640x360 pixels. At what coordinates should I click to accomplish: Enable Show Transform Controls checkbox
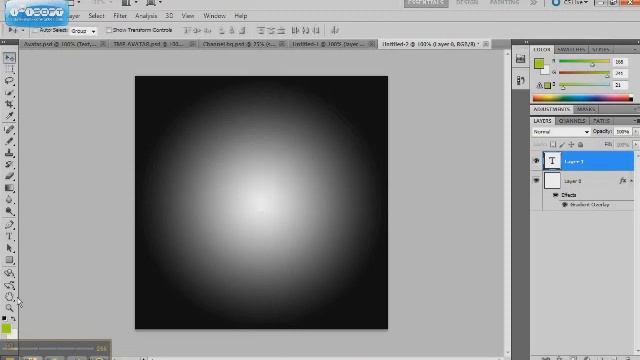click(x=109, y=30)
